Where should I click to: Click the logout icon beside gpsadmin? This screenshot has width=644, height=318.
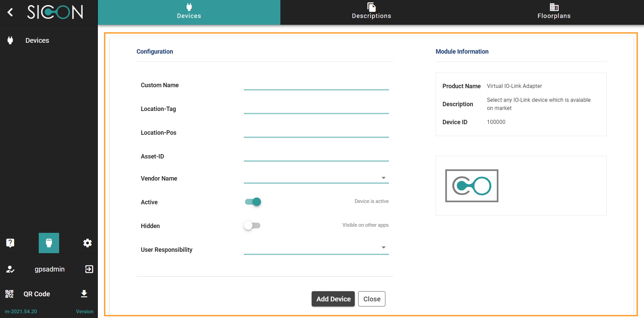[89, 269]
